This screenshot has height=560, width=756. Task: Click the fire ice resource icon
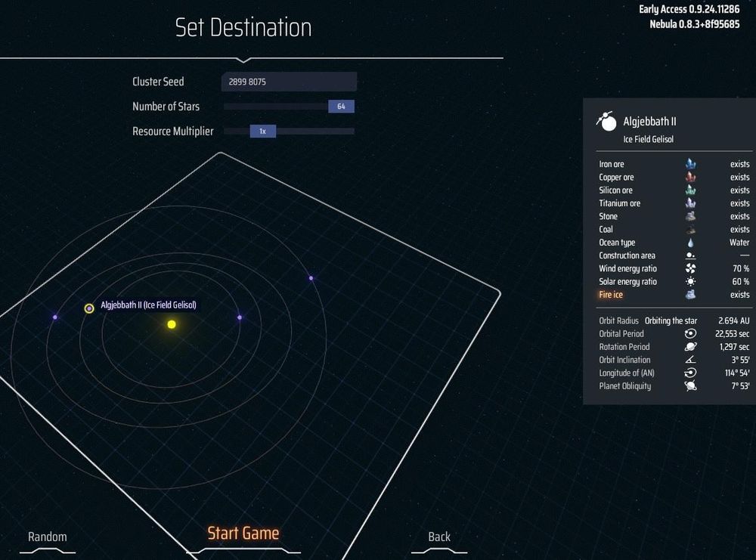(x=690, y=295)
